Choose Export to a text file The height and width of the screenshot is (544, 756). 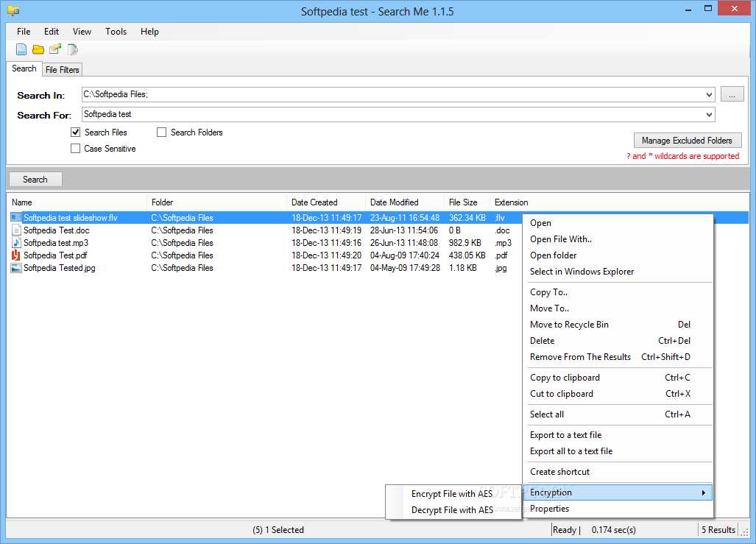point(618,435)
